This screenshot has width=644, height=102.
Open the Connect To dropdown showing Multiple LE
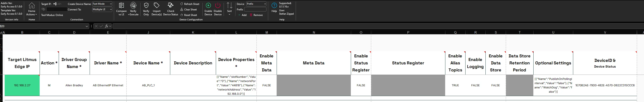coord(102,9)
